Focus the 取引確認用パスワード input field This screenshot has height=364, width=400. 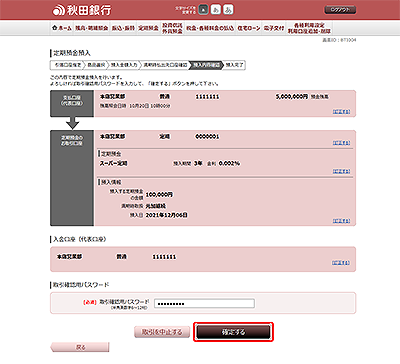coord(204,303)
